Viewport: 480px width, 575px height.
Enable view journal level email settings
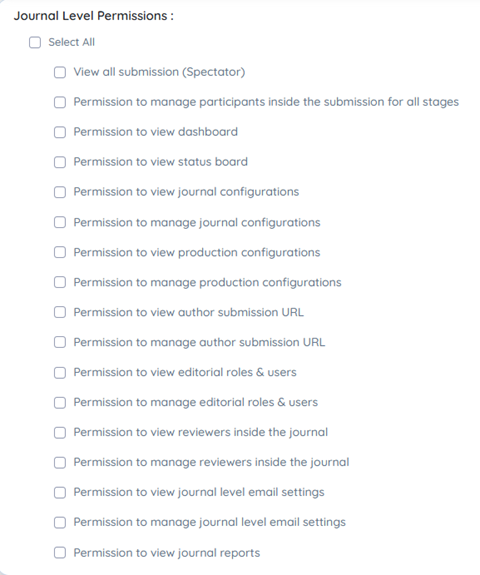(60, 492)
